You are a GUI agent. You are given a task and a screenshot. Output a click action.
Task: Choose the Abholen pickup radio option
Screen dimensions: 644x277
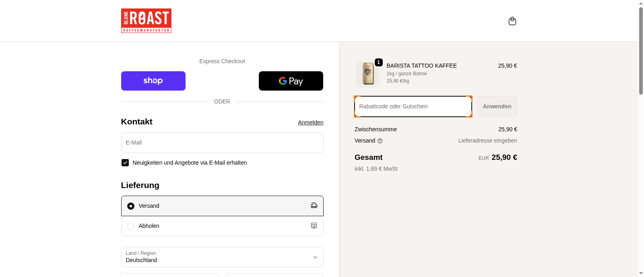[131, 226]
